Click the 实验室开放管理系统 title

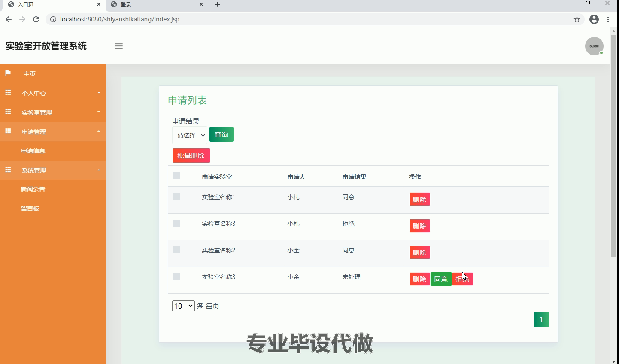(x=46, y=46)
